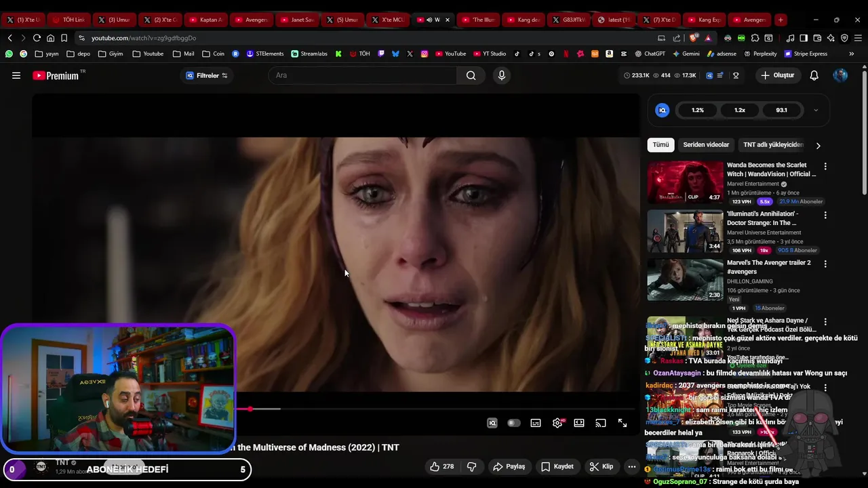The width and height of the screenshot is (868, 488).
Task: Open Marvel's The Avenger trailer 2 thumbnail
Action: pyautogui.click(x=685, y=280)
